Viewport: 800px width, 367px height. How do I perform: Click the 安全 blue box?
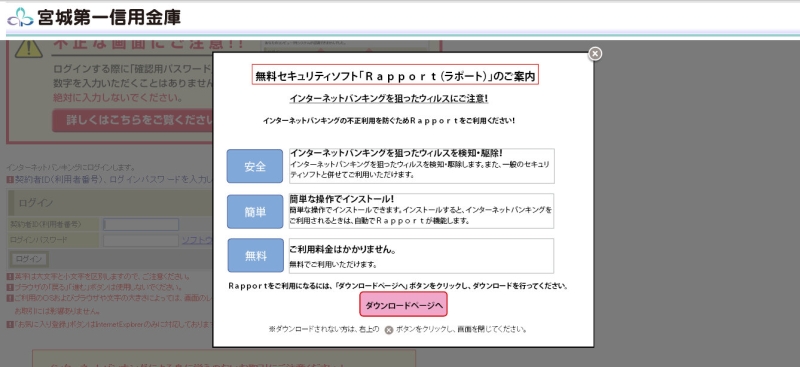coord(255,166)
